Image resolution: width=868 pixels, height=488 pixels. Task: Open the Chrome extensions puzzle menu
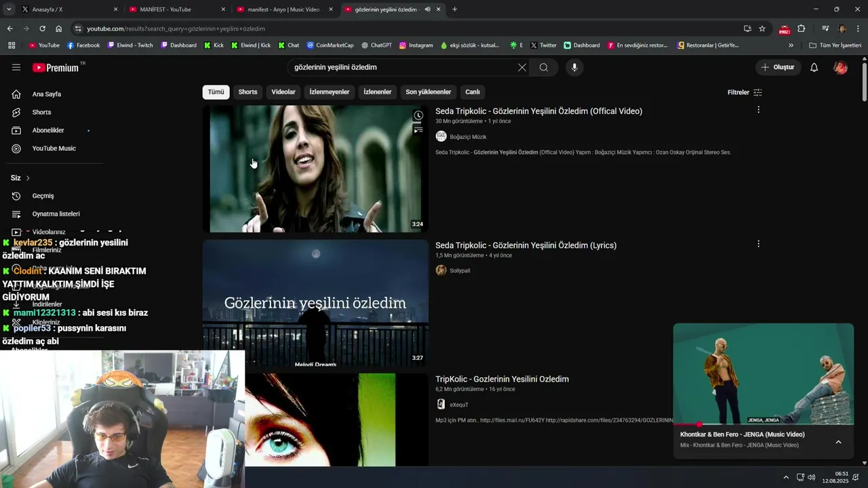802,28
